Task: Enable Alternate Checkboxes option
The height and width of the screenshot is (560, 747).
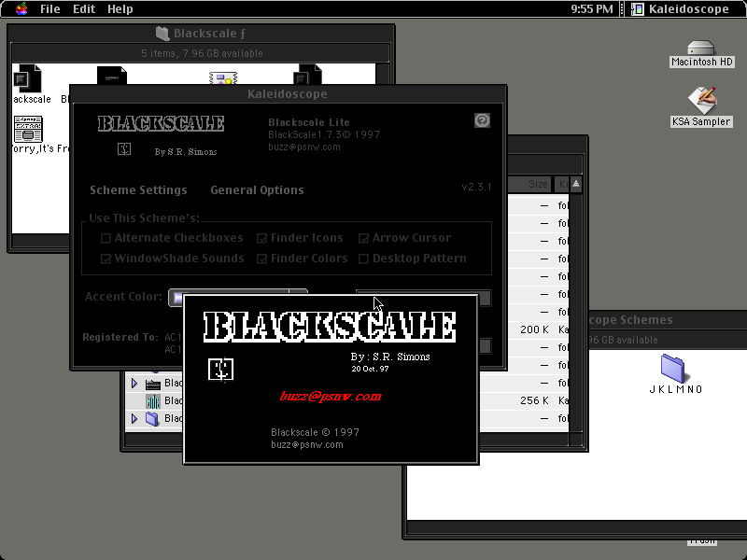Action: (x=106, y=238)
